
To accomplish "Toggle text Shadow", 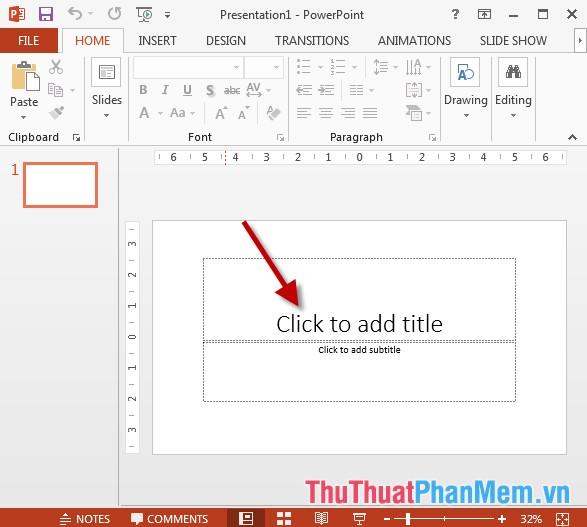I will (x=210, y=90).
